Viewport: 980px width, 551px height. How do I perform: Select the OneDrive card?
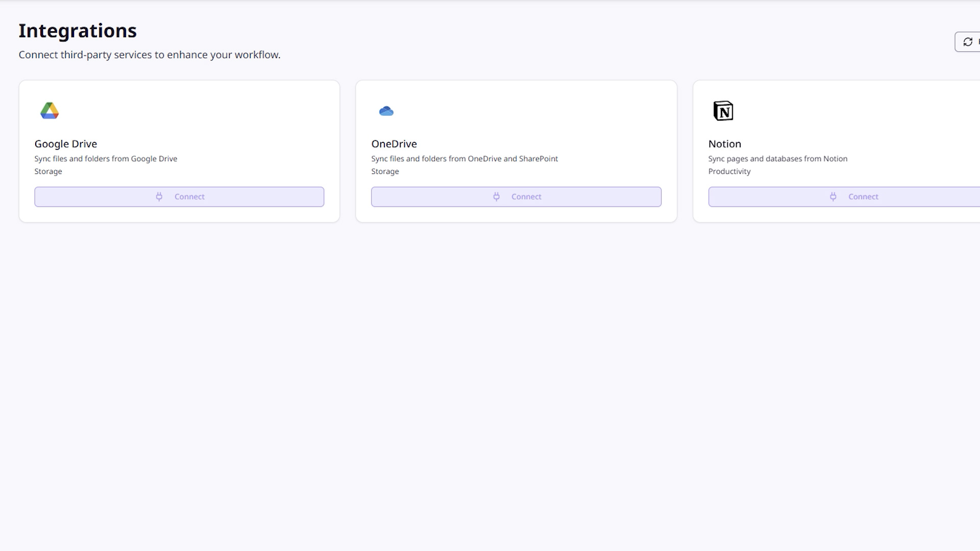tap(516, 151)
